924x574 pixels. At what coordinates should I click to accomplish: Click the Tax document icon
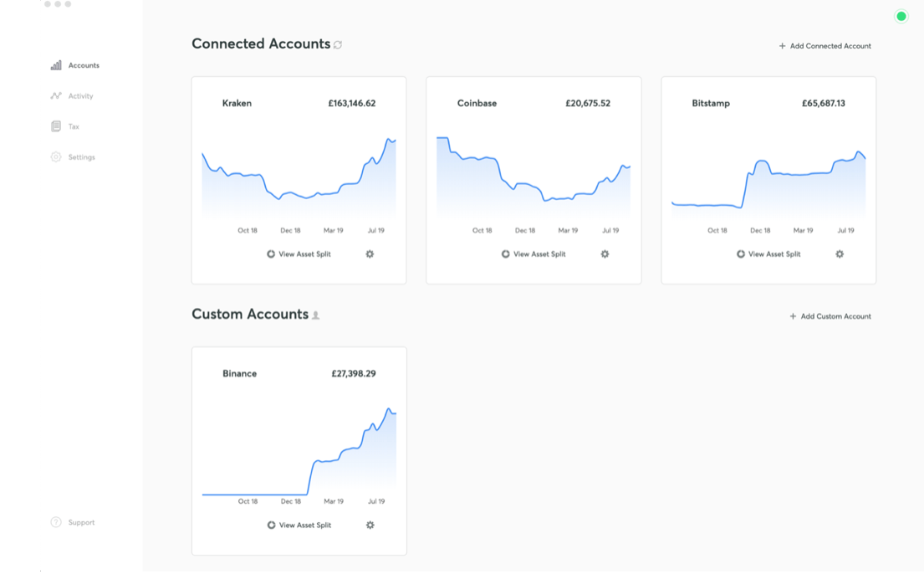pyautogui.click(x=56, y=126)
